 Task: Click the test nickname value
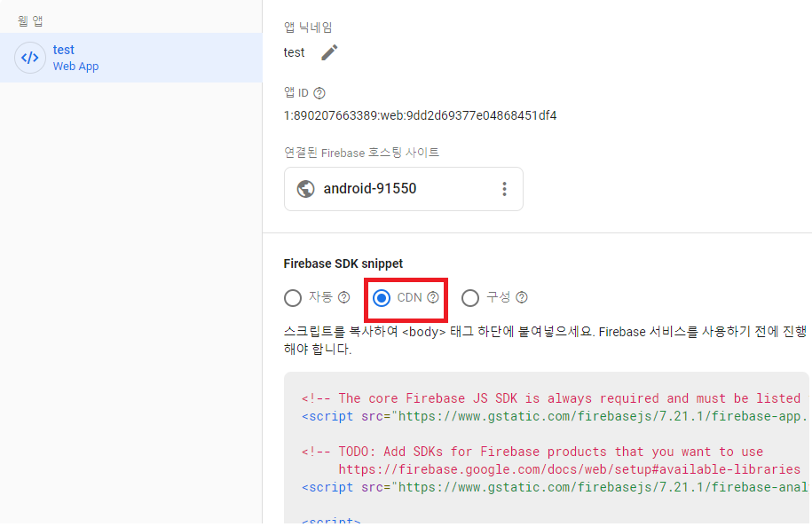click(294, 53)
